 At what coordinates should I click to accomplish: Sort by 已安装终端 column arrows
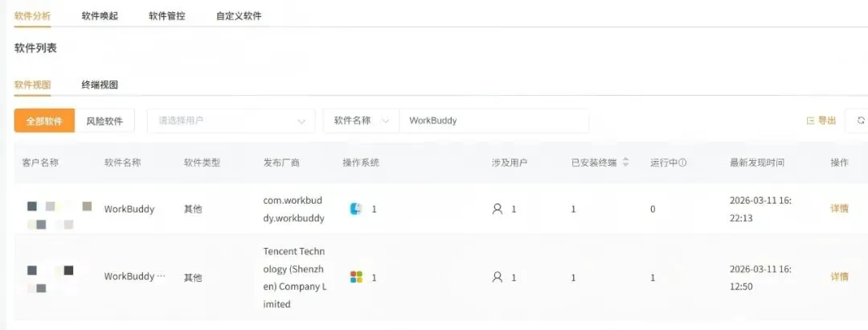pyautogui.click(x=625, y=163)
